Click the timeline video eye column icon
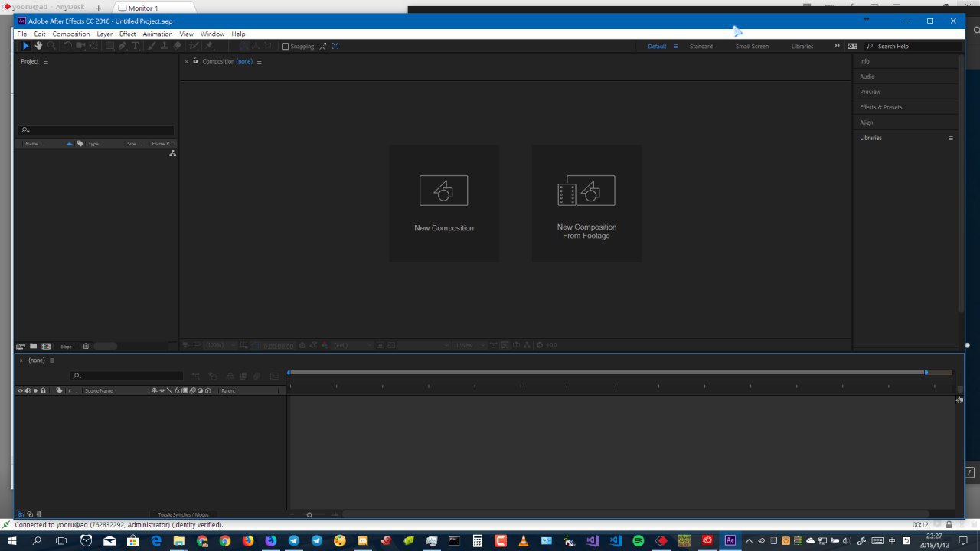980x551 pixels. pos(21,391)
